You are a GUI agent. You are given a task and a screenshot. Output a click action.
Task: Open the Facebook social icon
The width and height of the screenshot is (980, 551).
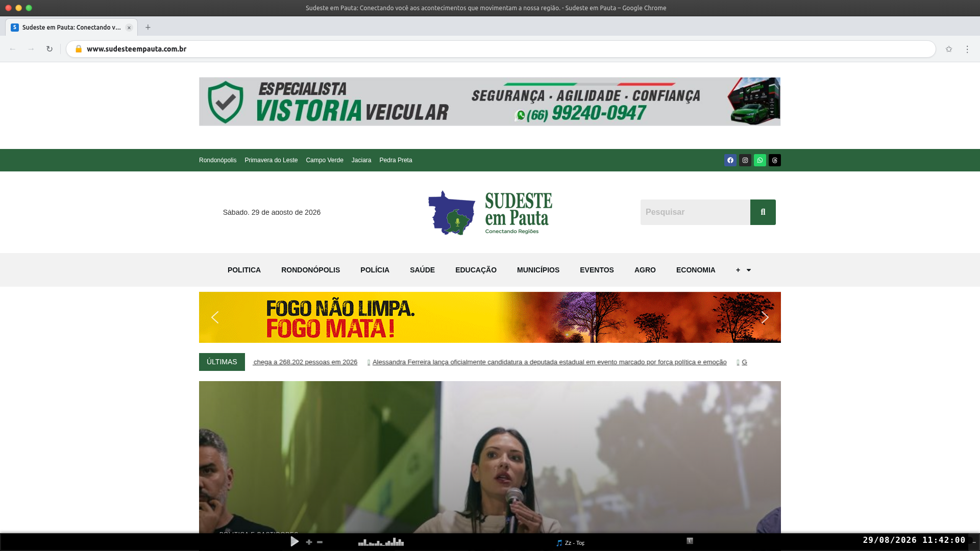730,160
